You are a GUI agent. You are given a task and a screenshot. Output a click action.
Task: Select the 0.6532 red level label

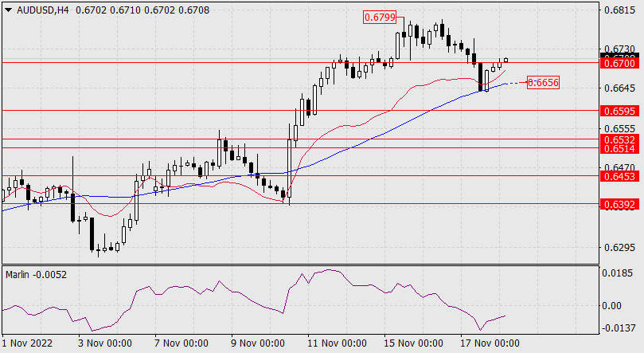617,139
